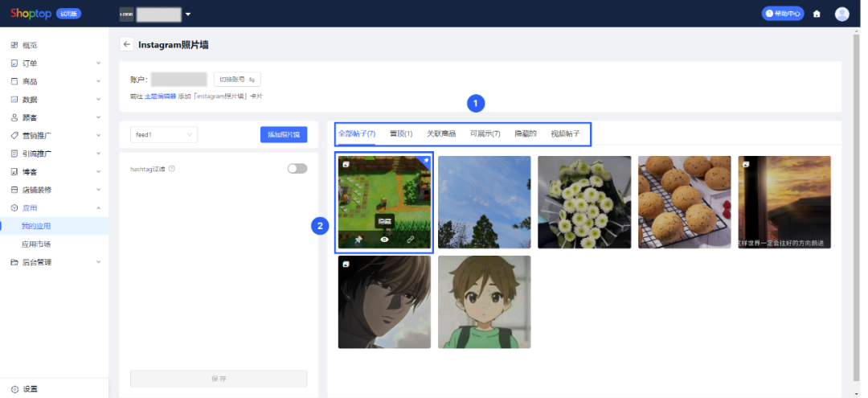
Task: Switch to the 关联商品 tab
Action: coord(441,134)
